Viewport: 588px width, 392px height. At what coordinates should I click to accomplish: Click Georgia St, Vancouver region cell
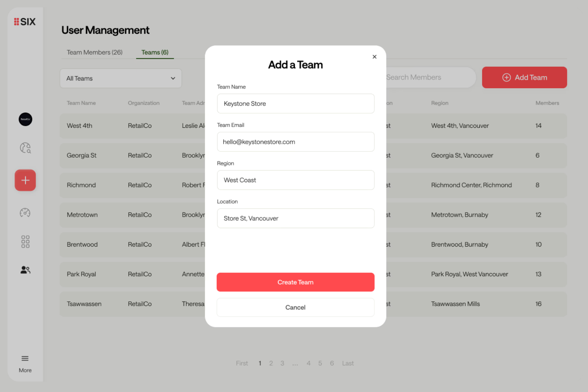coord(462,156)
